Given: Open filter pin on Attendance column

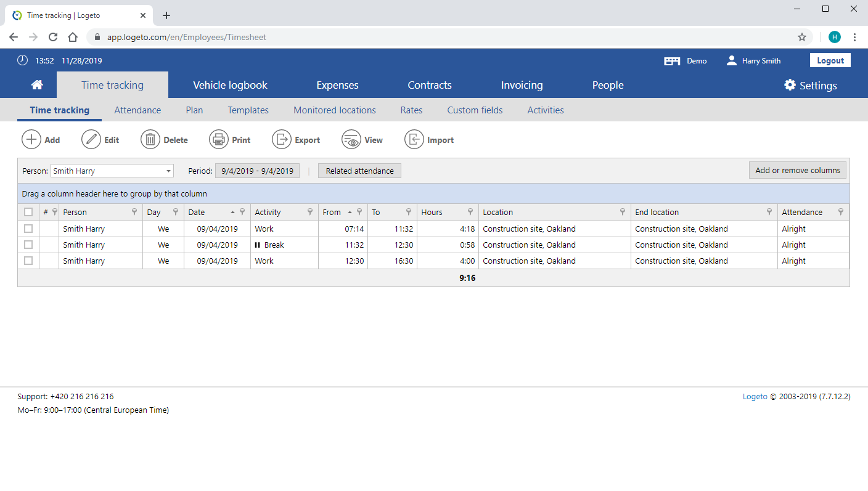Looking at the screenshot, I should [841, 212].
